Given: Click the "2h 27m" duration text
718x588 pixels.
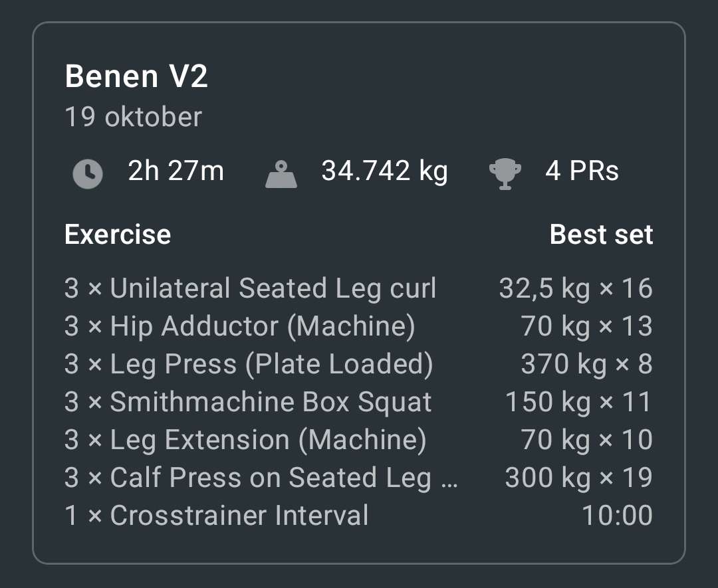Looking at the screenshot, I should pyautogui.click(x=175, y=171).
